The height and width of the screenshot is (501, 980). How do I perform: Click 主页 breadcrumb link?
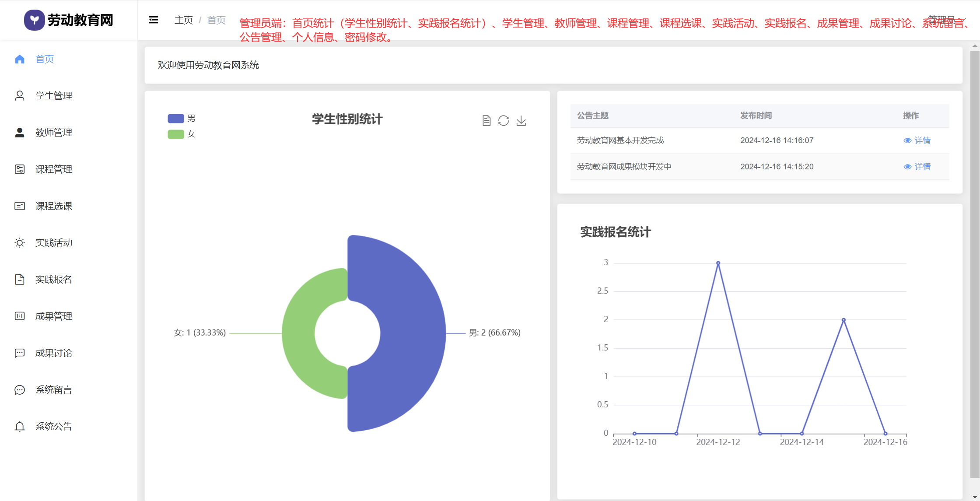click(x=183, y=20)
